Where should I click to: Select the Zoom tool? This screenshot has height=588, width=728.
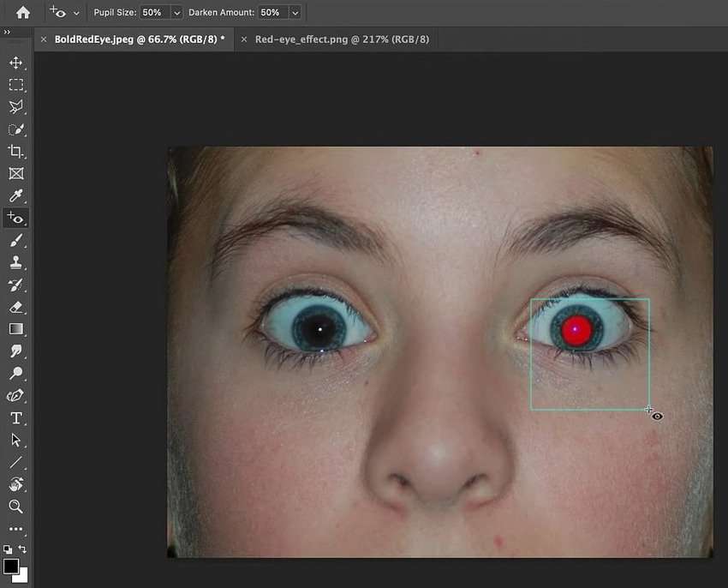pyautogui.click(x=16, y=507)
